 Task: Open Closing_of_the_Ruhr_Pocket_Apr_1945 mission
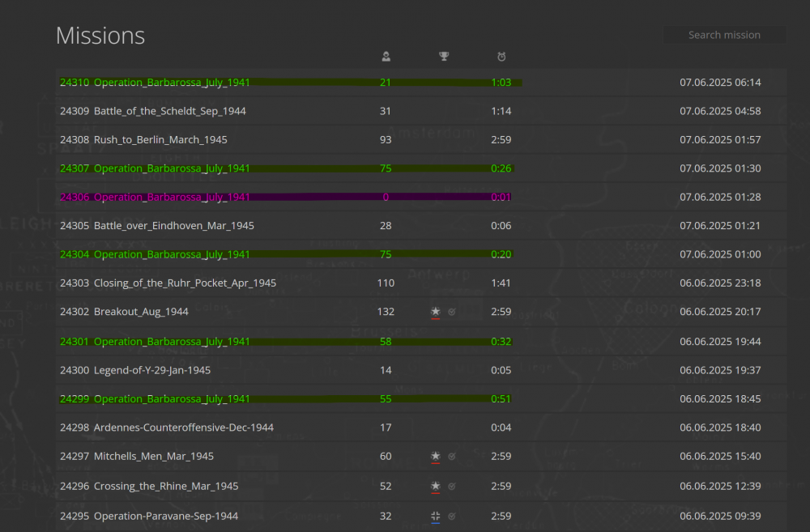click(x=185, y=283)
